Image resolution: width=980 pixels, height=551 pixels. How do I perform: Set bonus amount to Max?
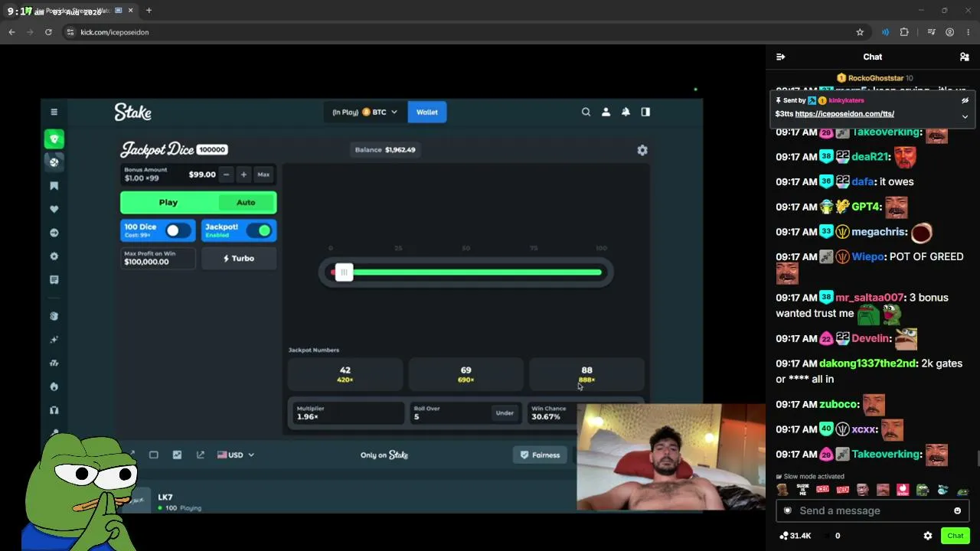263,174
